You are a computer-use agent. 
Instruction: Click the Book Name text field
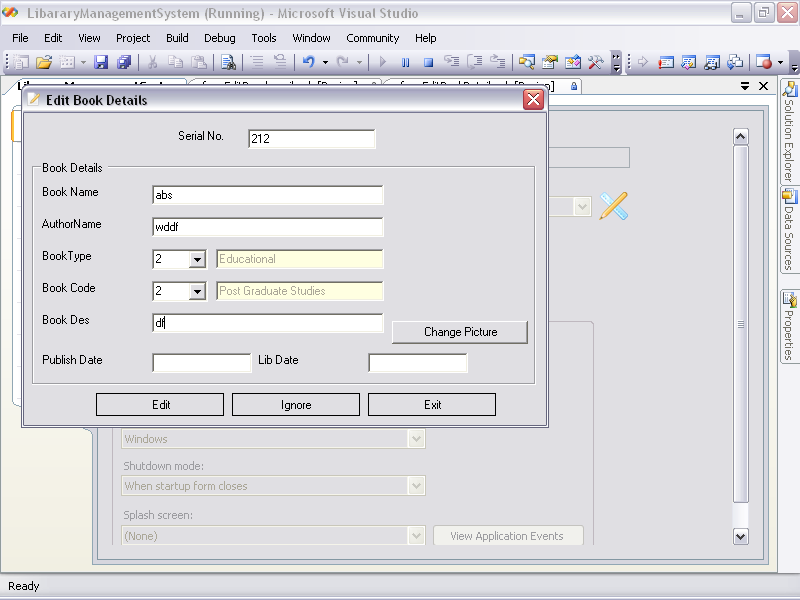267,195
